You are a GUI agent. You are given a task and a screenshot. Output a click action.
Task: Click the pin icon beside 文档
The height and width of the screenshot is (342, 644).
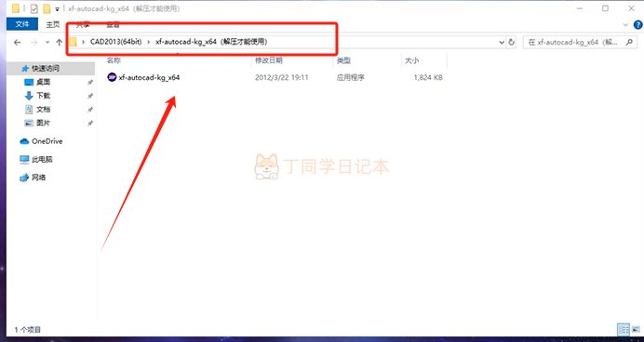coord(90,110)
